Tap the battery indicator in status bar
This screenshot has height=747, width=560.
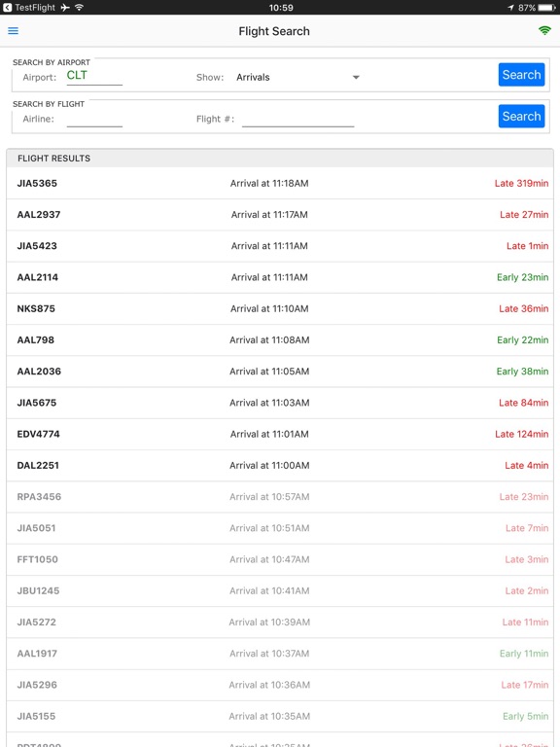tap(547, 8)
